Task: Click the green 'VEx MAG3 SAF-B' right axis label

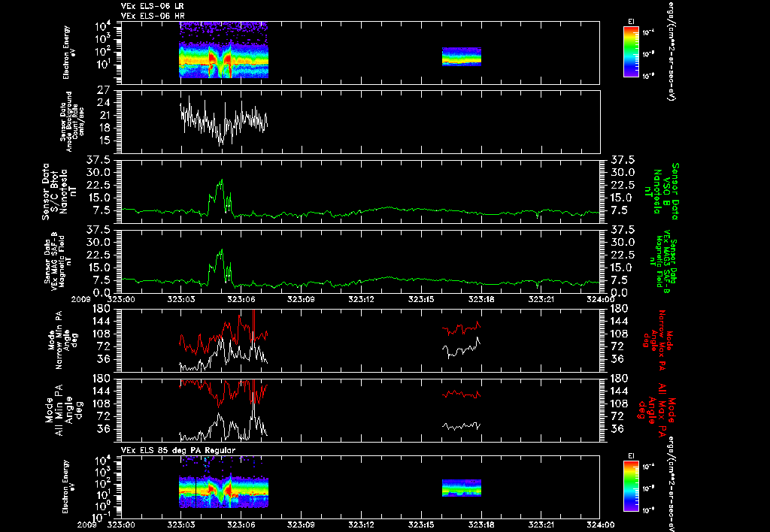Action: point(663,261)
